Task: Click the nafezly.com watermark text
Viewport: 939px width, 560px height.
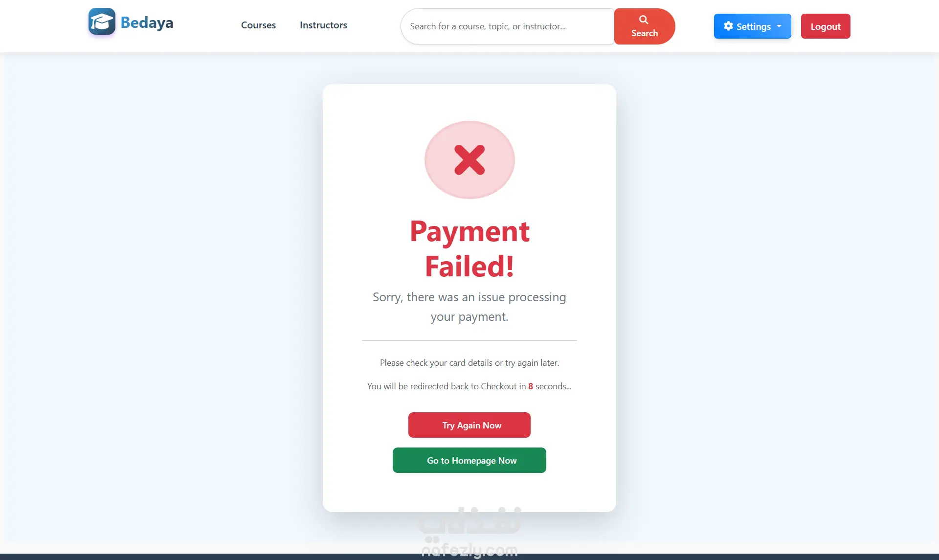Action: (469, 550)
